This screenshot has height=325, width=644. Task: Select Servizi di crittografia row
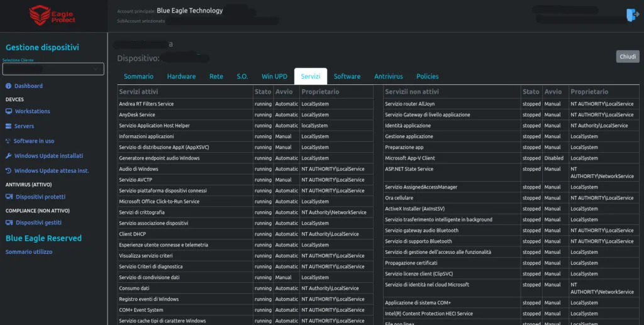[x=245, y=212]
